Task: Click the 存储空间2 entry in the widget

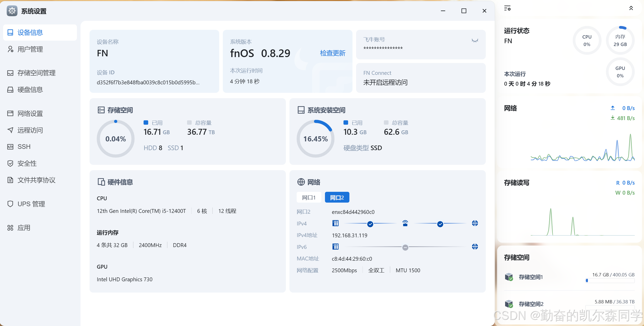Action: click(x=531, y=304)
